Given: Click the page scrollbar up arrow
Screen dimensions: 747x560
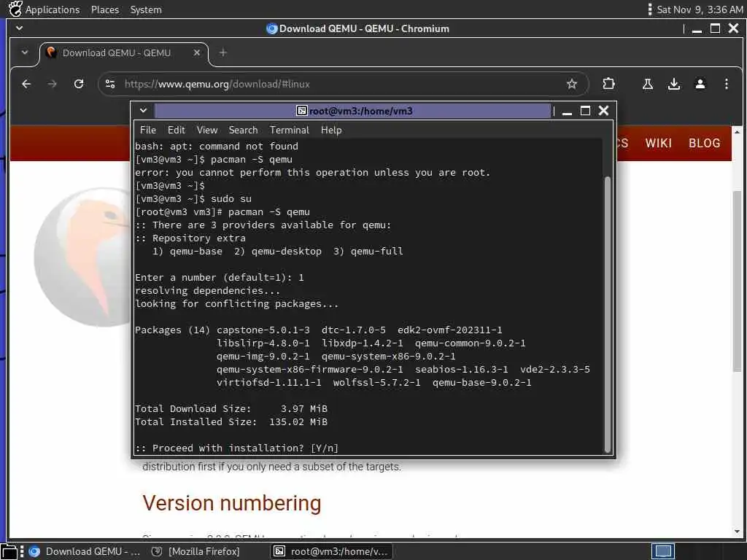Looking at the screenshot, I should [737, 131].
